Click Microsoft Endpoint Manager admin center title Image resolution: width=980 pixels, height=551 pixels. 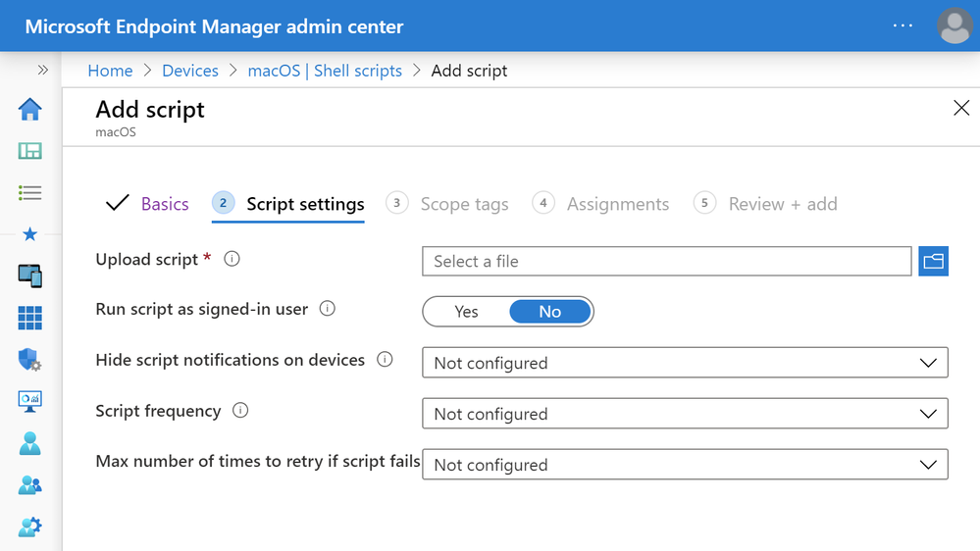point(215,26)
